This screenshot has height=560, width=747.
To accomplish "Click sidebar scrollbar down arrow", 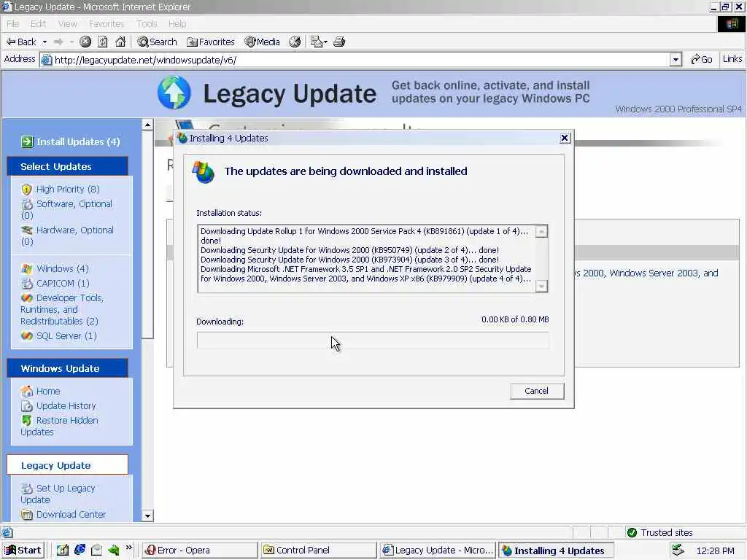I will 147,516.
